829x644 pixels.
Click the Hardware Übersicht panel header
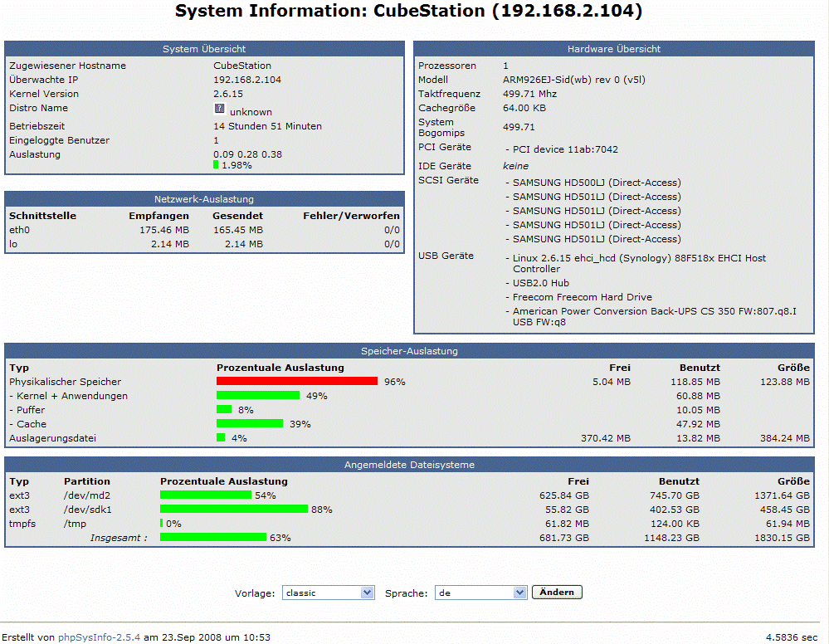[x=613, y=49]
